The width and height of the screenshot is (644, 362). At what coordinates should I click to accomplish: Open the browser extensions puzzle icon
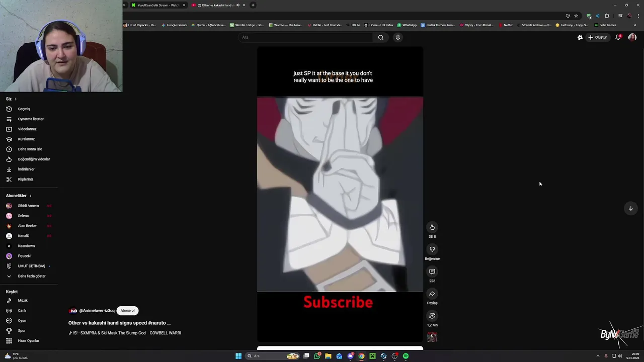click(x=607, y=16)
